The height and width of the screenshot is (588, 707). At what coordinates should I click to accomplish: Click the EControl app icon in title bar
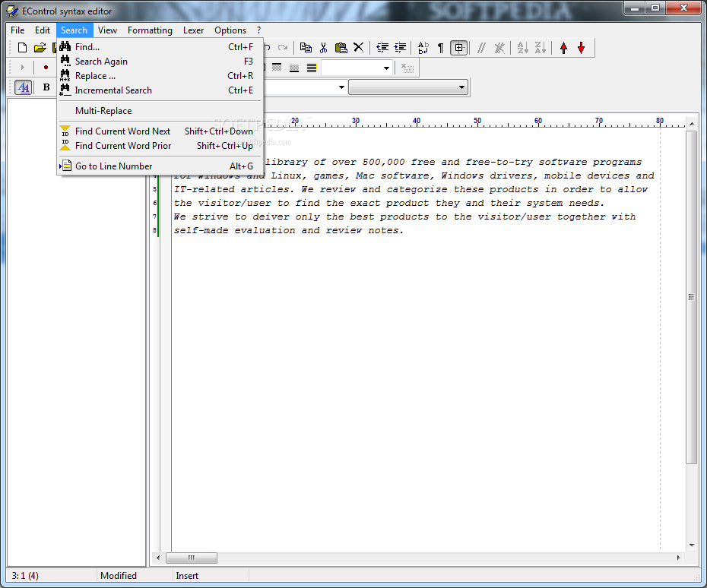click(x=12, y=11)
